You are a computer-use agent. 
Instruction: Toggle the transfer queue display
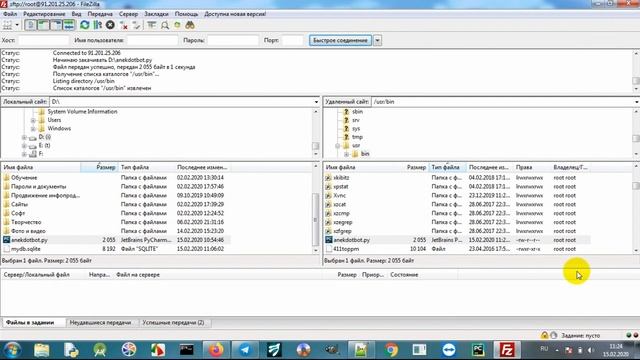69,25
